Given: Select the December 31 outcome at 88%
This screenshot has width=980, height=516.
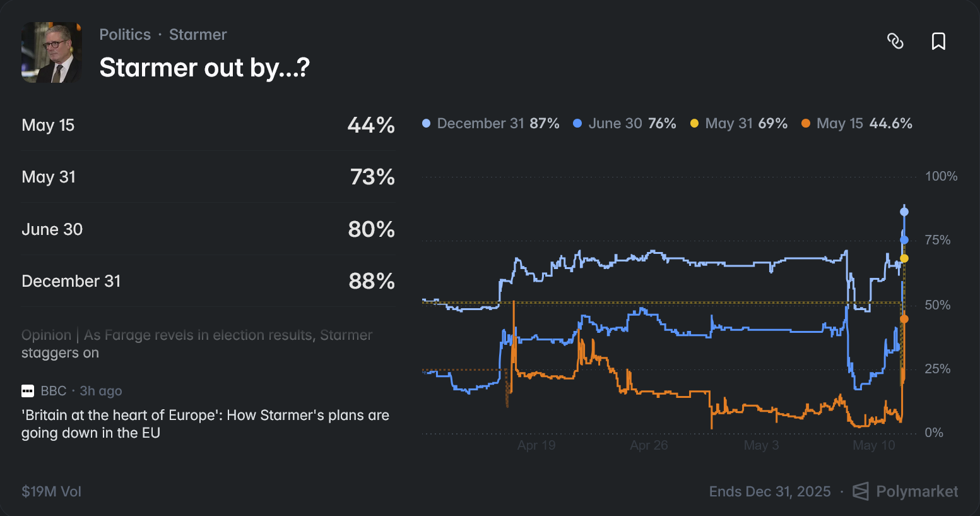Looking at the screenshot, I should (208, 281).
